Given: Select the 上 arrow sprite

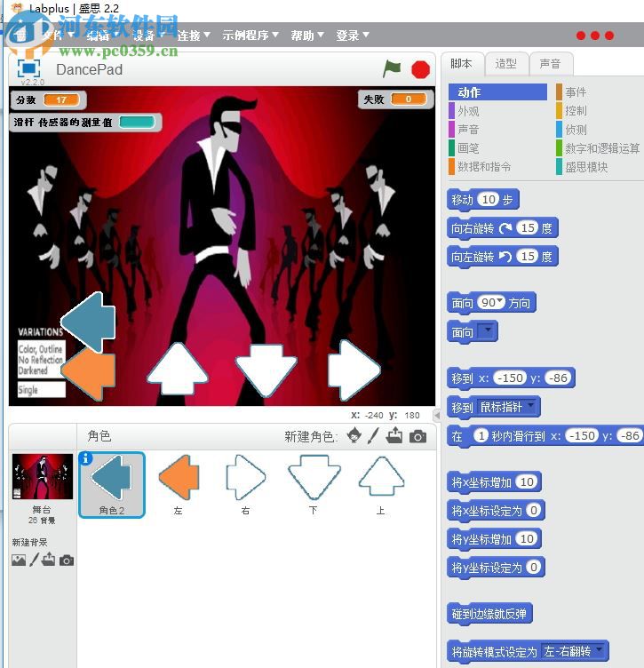Looking at the screenshot, I should tap(381, 485).
